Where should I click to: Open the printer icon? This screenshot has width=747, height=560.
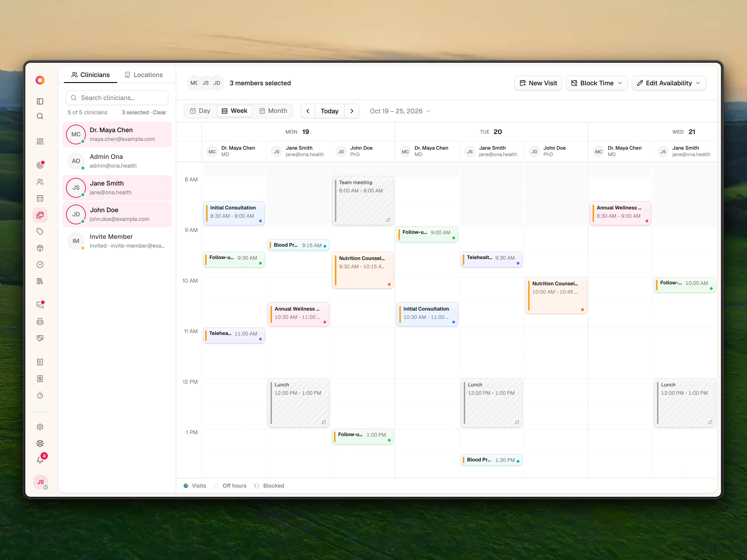tap(40, 321)
